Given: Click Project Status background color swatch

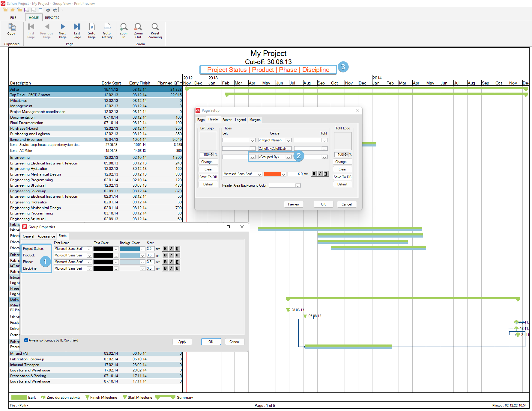Looking at the screenshot, I should point(130,249).
